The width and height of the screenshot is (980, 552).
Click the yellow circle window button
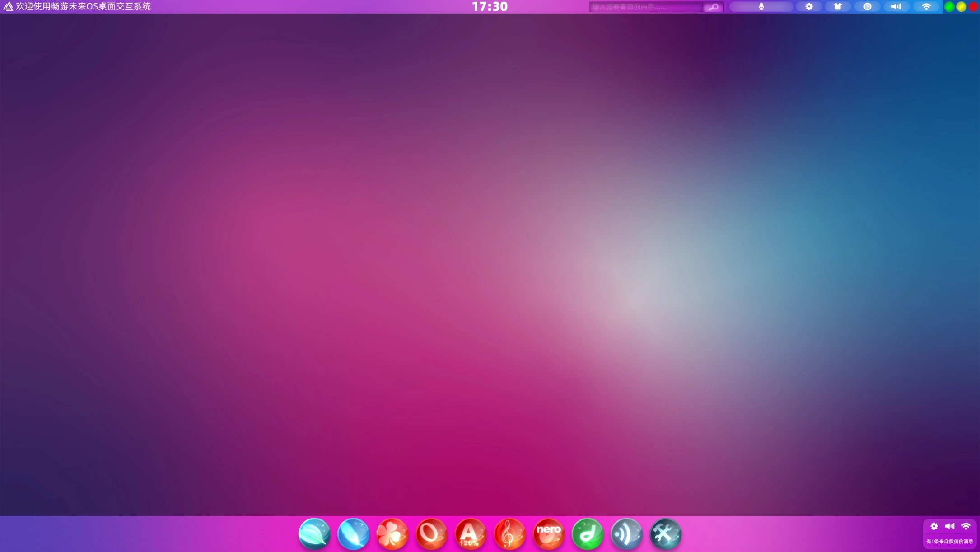(x=961, y=7)
